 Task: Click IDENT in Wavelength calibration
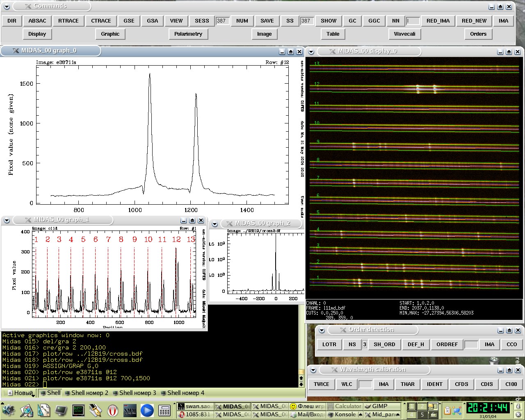[435, 384]
